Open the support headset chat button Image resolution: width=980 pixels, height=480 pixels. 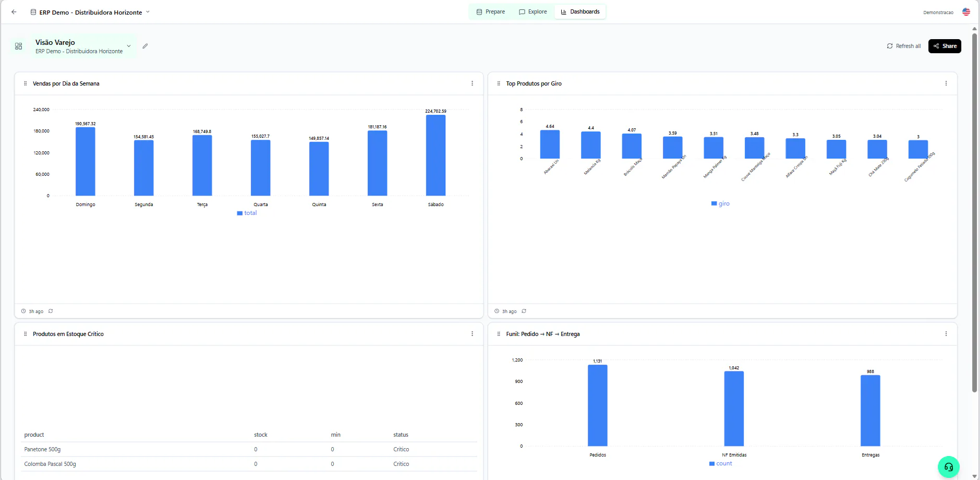click(x=948, y=467)
